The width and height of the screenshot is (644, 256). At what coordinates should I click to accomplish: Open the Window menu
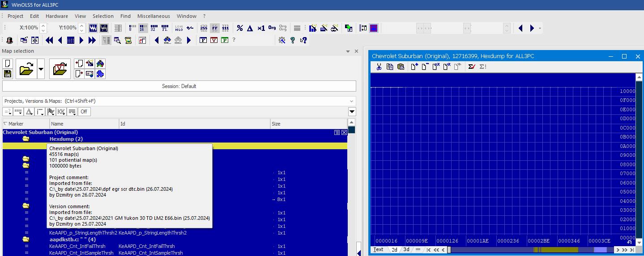tap(187, 16)
